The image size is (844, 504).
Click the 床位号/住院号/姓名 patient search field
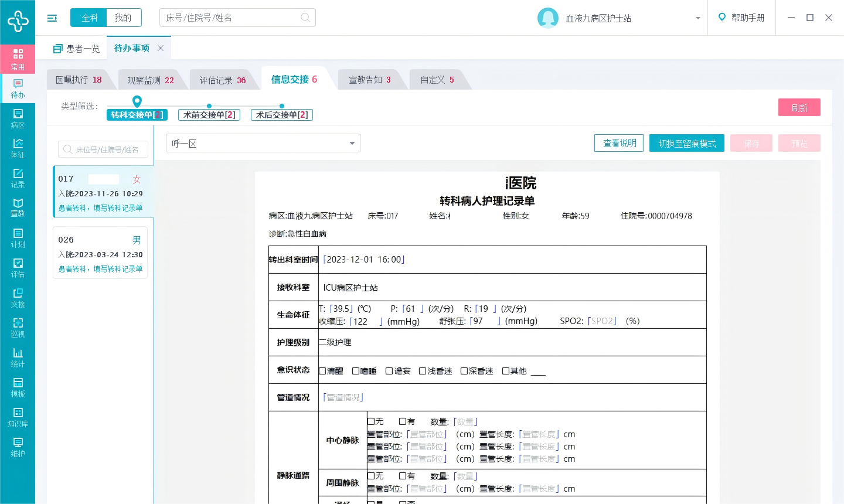coord(103,149)
